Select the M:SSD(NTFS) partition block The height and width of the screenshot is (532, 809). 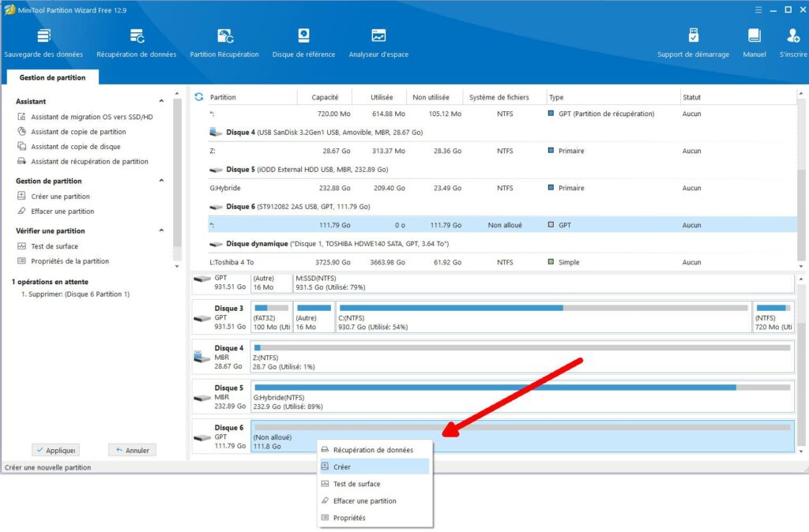tap(544, 283)
